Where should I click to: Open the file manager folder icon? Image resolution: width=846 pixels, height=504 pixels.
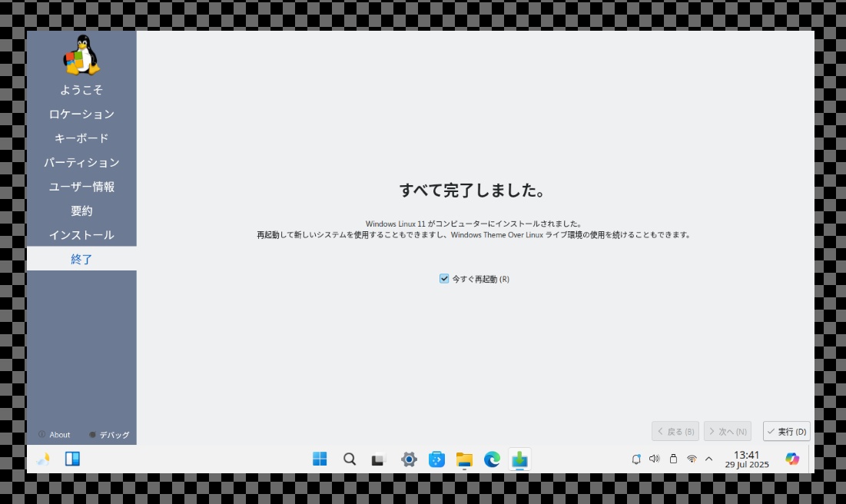[464, 459]
